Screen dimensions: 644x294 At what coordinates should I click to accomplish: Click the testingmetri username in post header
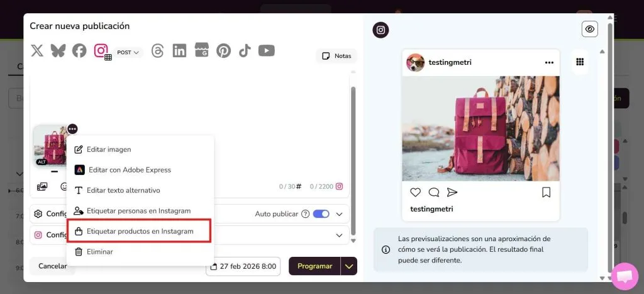(450, 62)
